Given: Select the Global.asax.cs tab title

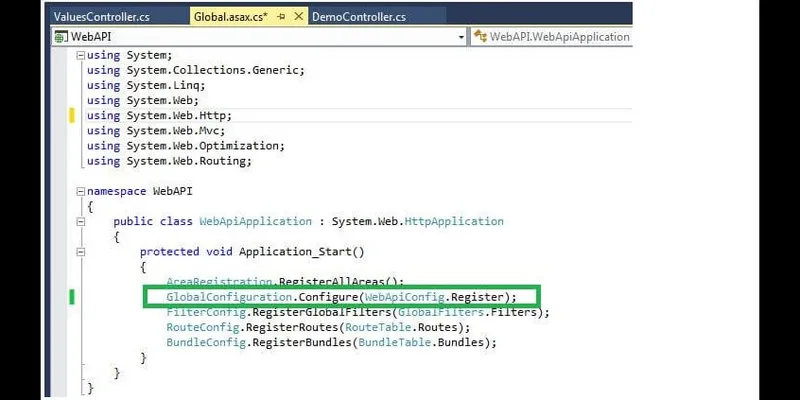Looking at the screenshot, I should 230,16.
